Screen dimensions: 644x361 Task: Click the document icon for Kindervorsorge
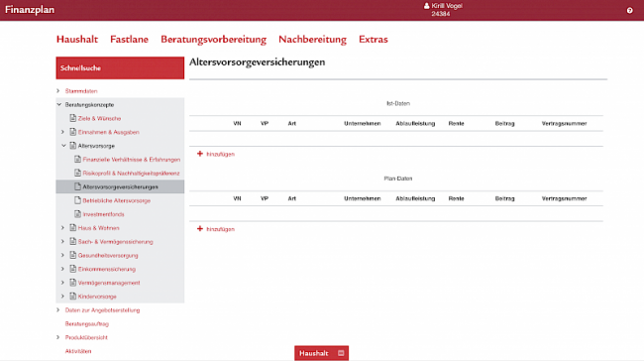tap(73, 296)
